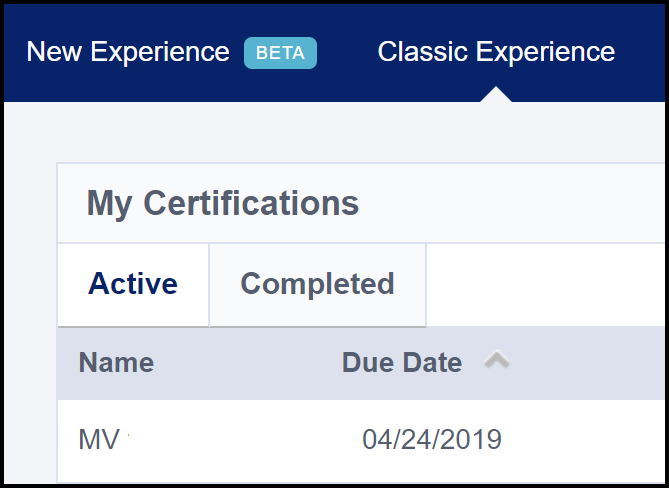Toggle Due Date sort order arrow

tap(497, 361)
